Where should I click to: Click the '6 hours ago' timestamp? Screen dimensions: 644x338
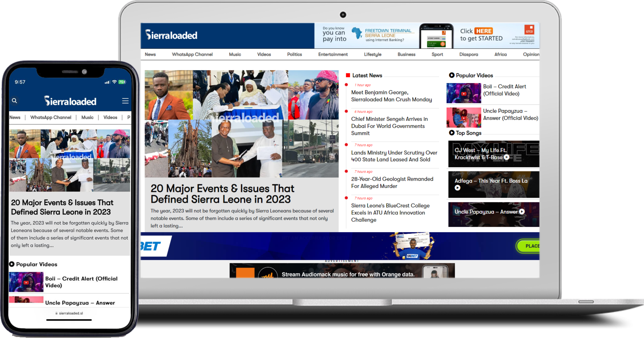point(363,111)
